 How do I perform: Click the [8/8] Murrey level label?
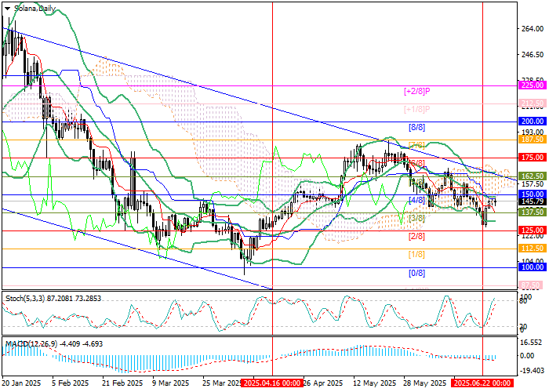[416, 127]
